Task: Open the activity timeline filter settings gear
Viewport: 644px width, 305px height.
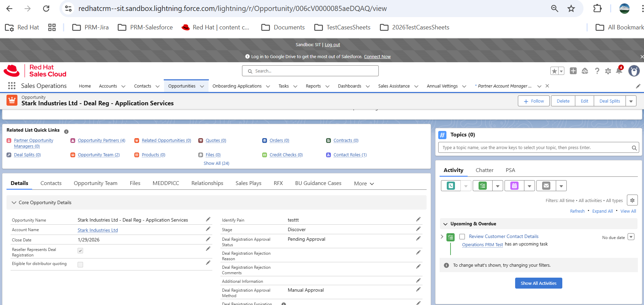Action: pos(632,200)
